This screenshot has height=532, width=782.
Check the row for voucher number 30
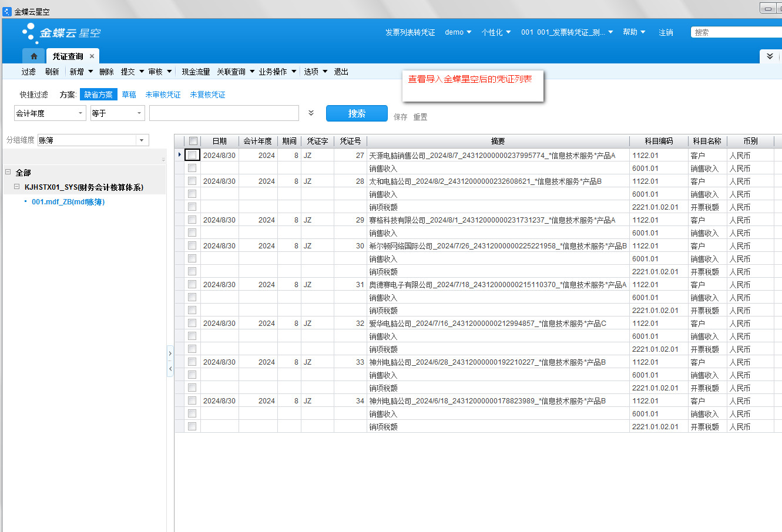(192, 245)
